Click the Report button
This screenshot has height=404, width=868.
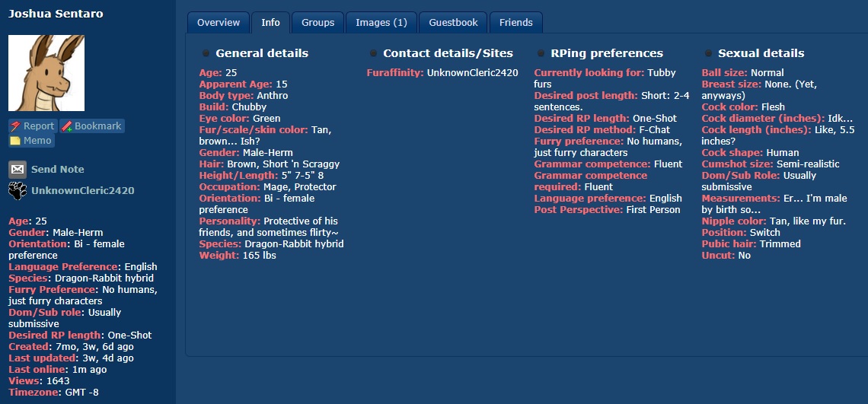pos(33,126)
